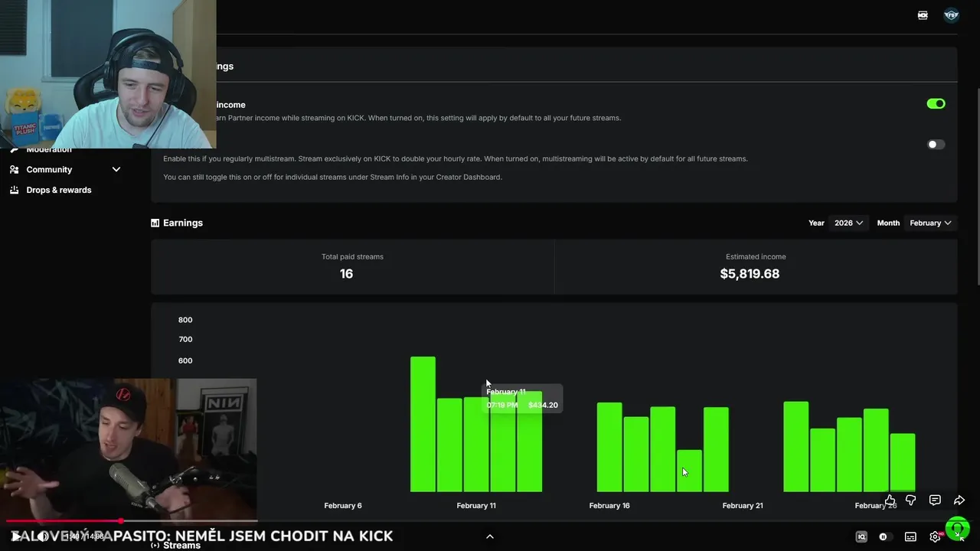Click the Streams section heading
980x551 pixels.
click(181, 545)
